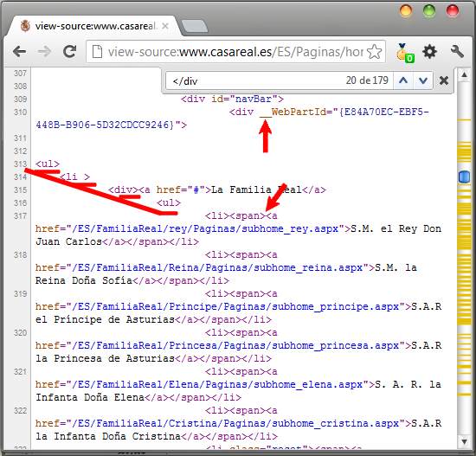The image size is (476, 456).
Task: Open the subhome_elena.aspx link
Action: click(217, 384)
